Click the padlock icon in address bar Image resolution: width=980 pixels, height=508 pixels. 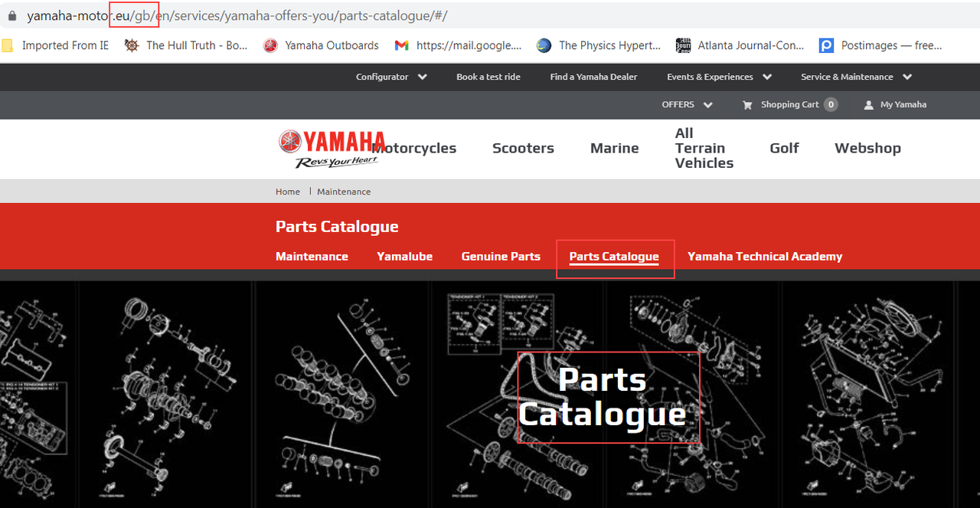11,16
